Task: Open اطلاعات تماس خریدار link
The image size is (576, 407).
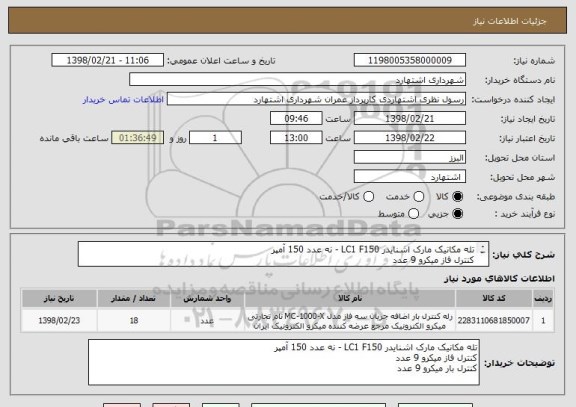Action: tap(123, 100)
